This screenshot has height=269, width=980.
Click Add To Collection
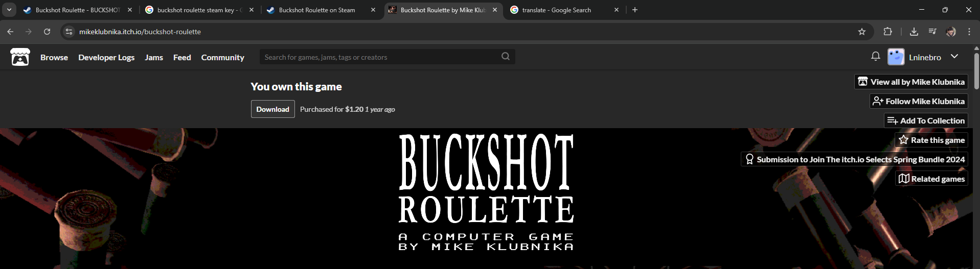click(x=926, y=120)
